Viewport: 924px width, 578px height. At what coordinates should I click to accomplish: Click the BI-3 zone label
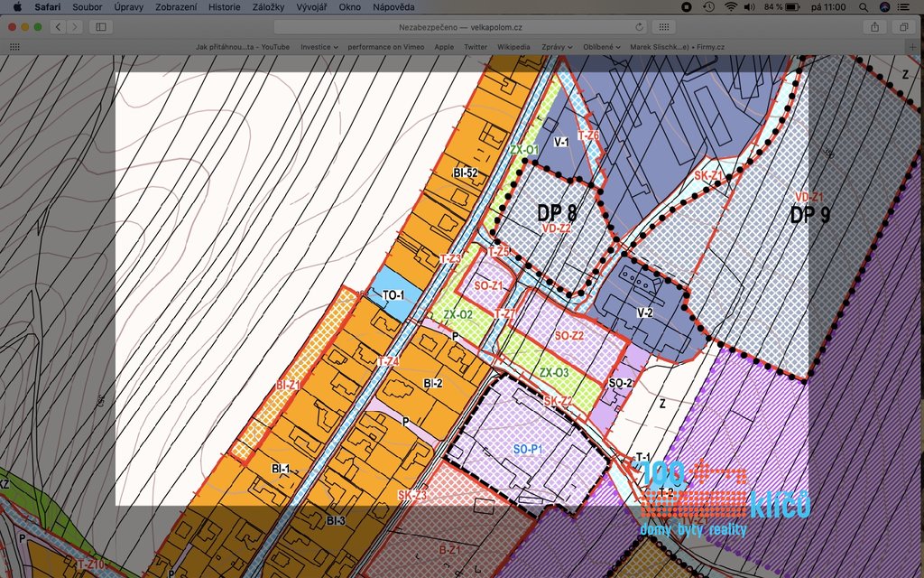coord(336,521)
